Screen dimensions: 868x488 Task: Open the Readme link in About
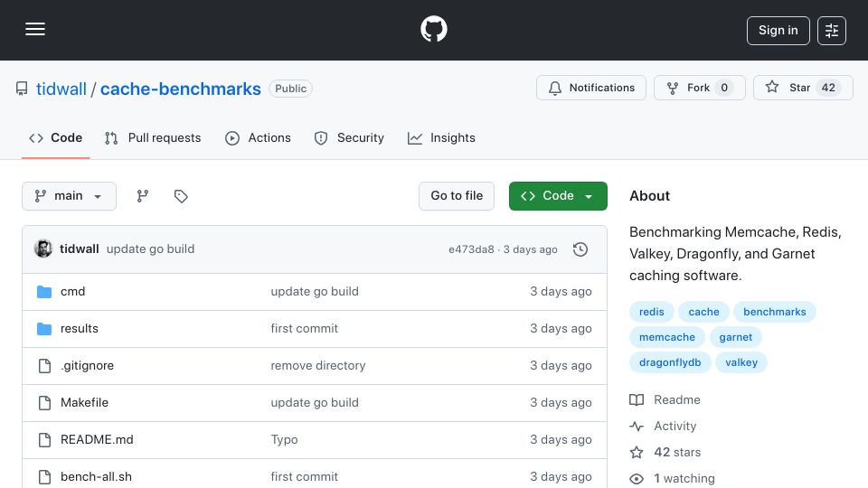click(665, 400)
